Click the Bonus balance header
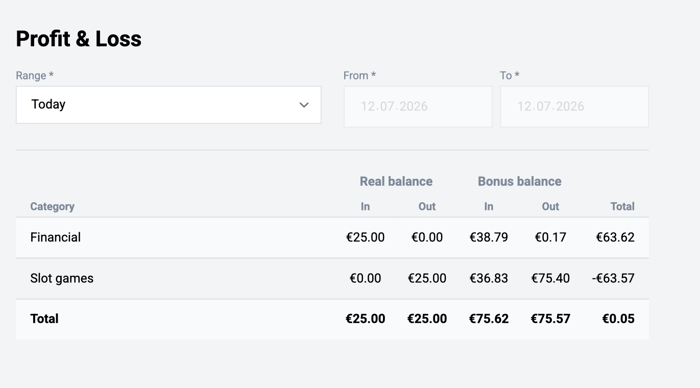The image size is (700, 388). (520, 181)
